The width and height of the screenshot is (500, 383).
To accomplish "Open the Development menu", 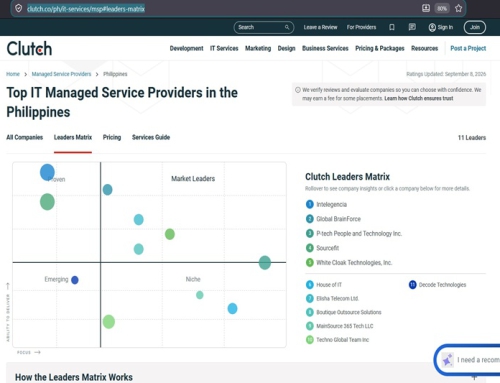I will [186, 48].
